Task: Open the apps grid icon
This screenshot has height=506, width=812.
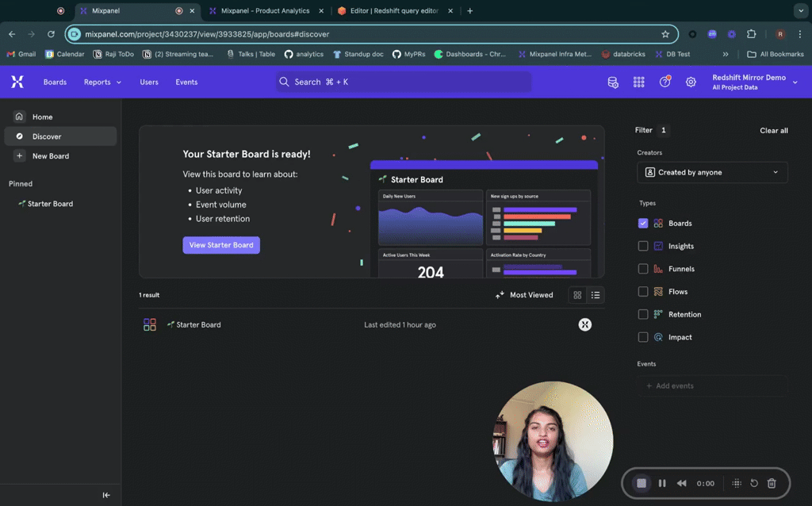Action: click(638, 82)
